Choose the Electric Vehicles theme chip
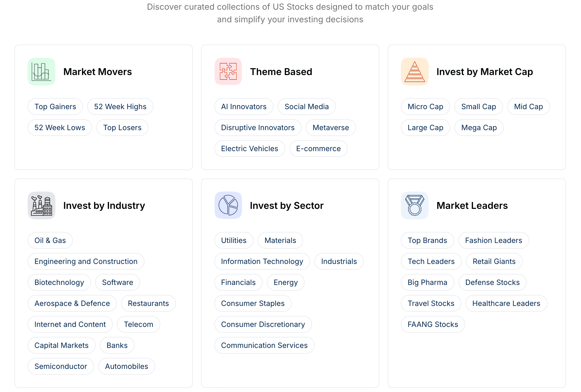The image size is (581, 392). coord(250,149)
